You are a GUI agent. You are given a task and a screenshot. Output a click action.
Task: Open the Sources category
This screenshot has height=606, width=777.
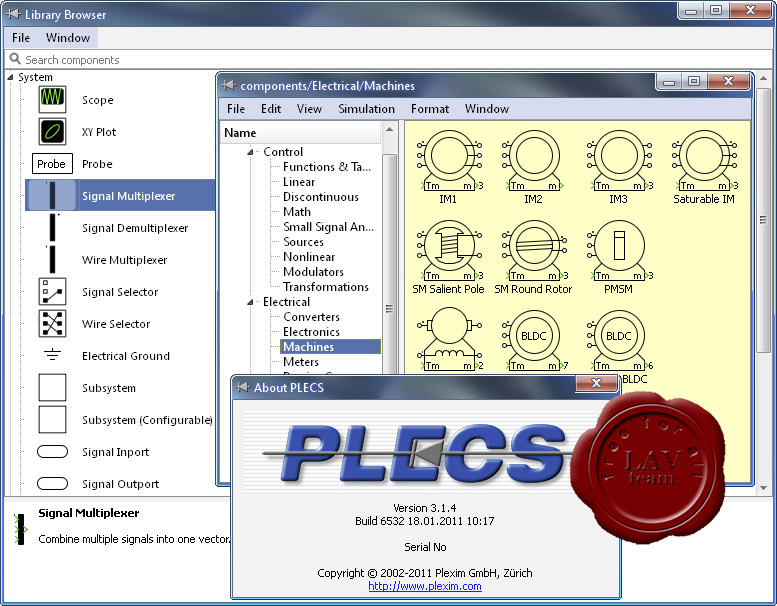(x=303, y=242)
